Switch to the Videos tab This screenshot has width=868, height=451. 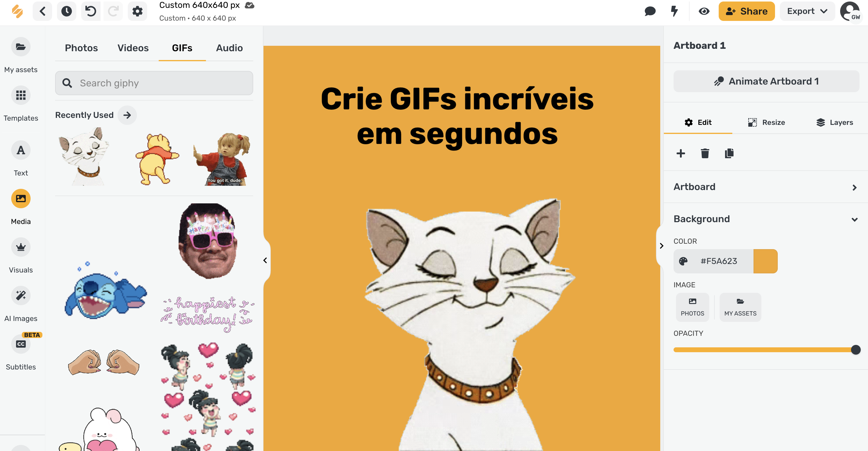click(133, 48)
